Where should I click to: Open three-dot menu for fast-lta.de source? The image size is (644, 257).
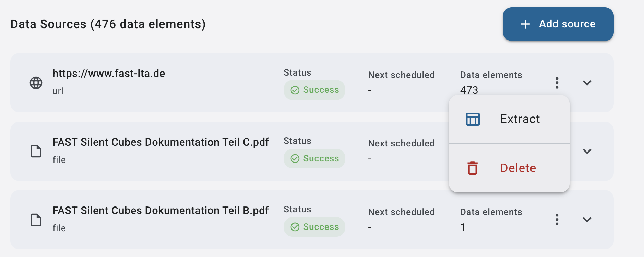(557, 83)
